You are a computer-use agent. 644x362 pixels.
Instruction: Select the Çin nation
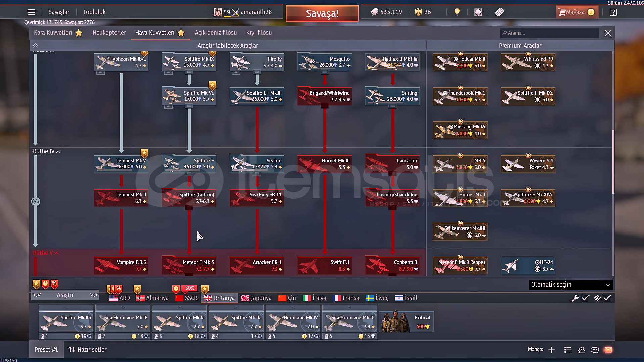click(287, 298)
